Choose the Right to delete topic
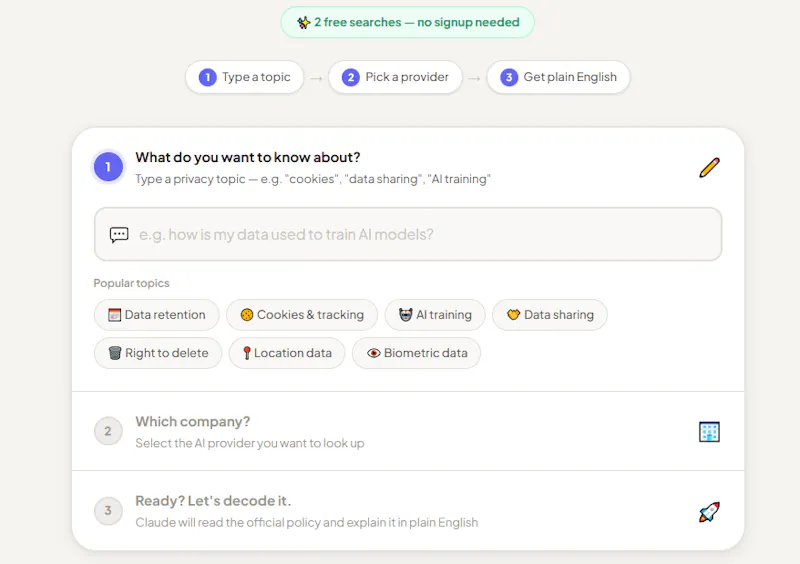800x564 pixels. 158,353
